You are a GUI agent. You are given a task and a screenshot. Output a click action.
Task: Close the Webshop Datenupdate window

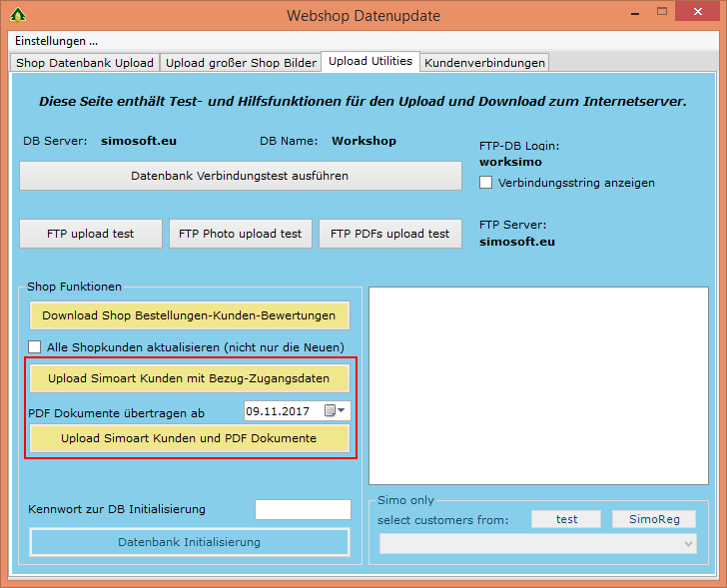[701, 13]
